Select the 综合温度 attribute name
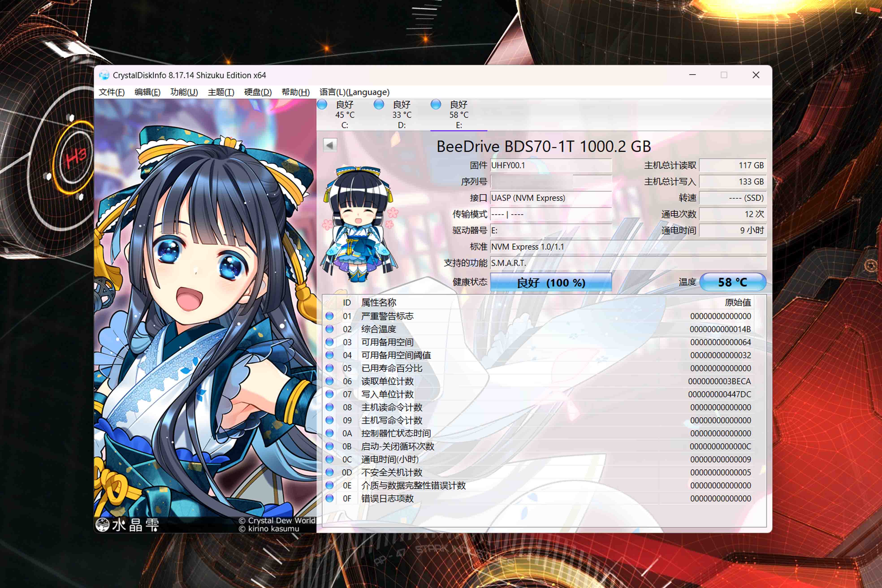The width and height of the screenshot is (882, 588). [x=378, y=329]
